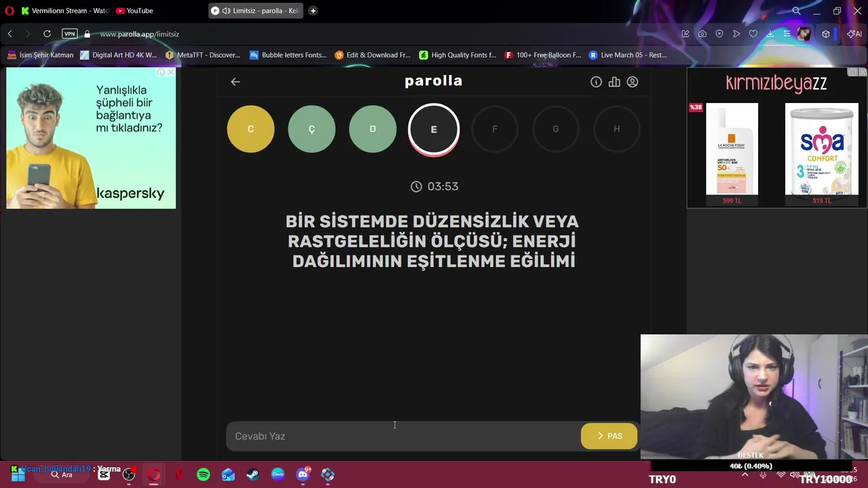Open Opera flow send icon
The height and width of the screenshot is (488, 868).
pos(736,34)
